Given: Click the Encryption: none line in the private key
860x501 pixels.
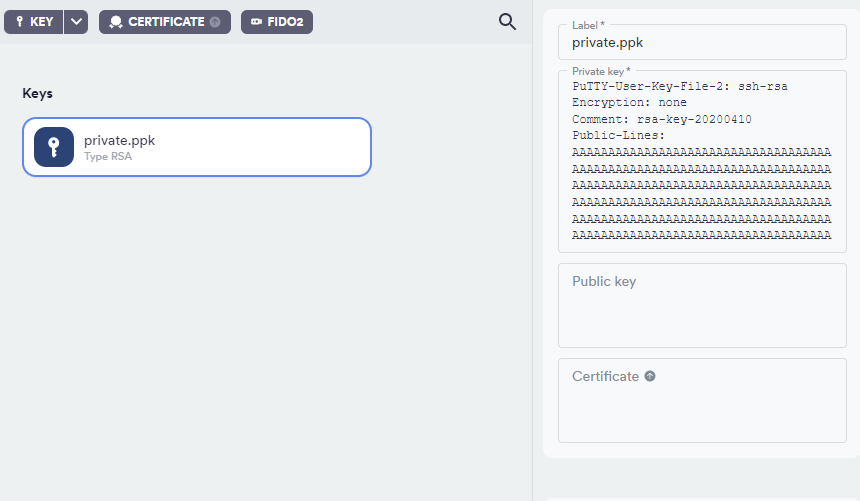Looking at the screenshot, I should click(629, 103).
